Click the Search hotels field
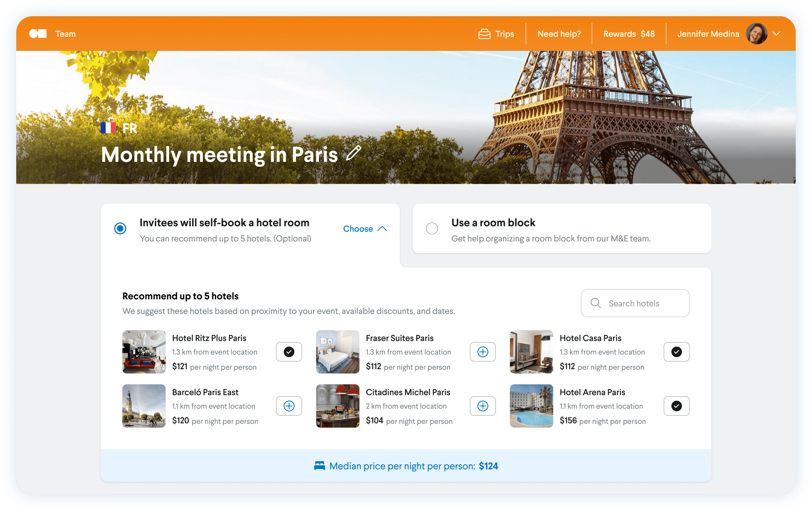812x511 pixels. tap(635, 303)
